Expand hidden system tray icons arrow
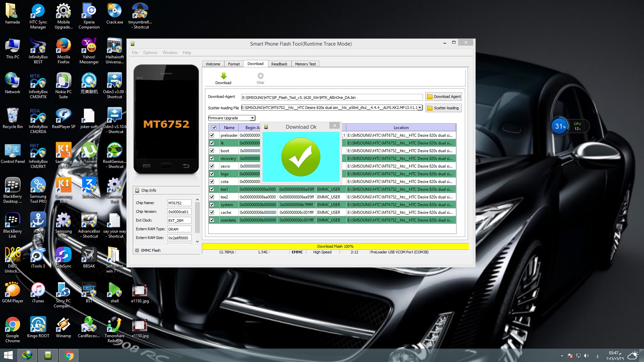The height and width of the screenshot is (362, 644). (562, 356)
